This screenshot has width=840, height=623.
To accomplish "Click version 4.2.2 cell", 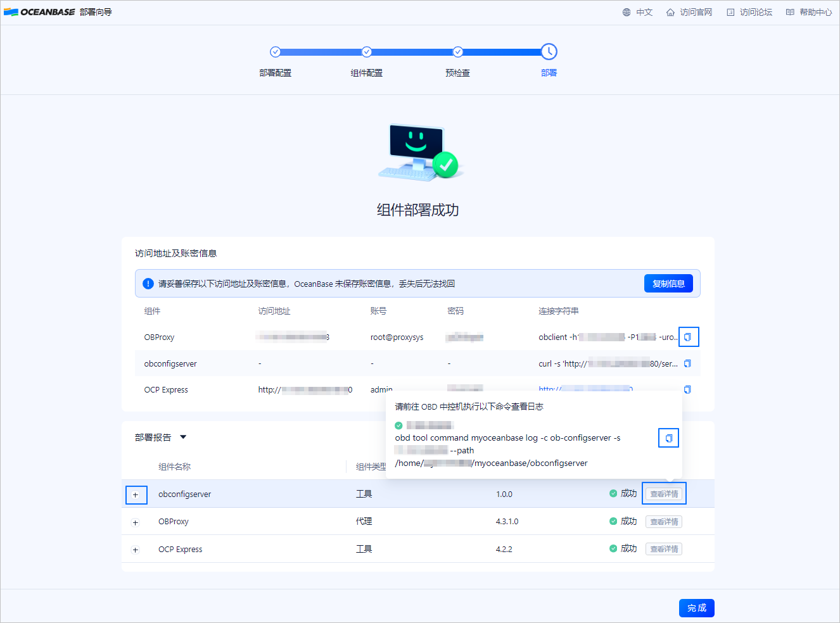I will click(x=504, y=549).
